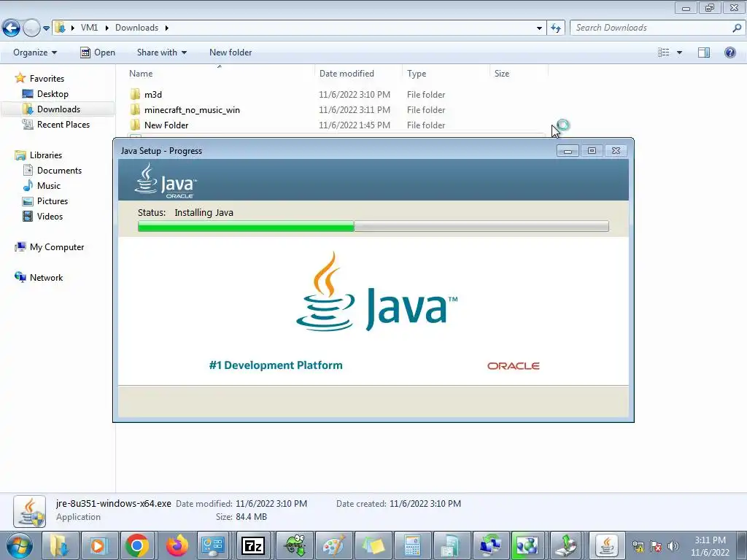Click New folder in the toolbar
Viewport: 747px width, 560px height.
[231, 52]
